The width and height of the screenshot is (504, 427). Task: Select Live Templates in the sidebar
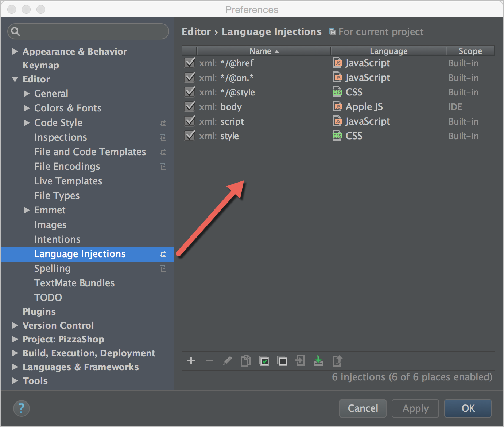pos(68,181)
